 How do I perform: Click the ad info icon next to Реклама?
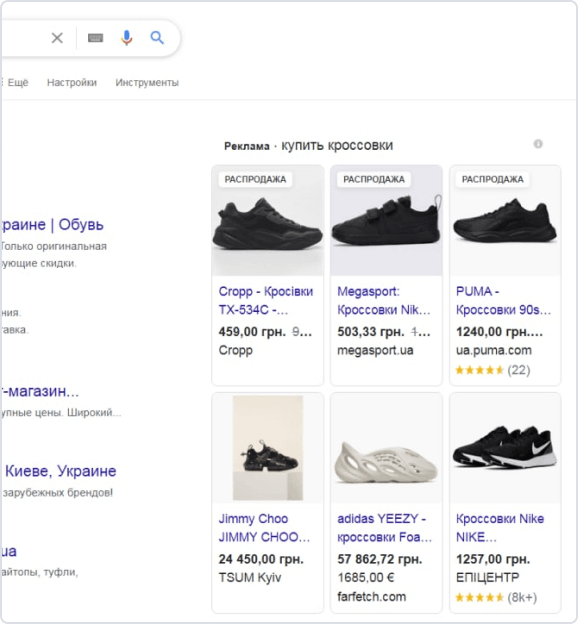tap(538, 144)
